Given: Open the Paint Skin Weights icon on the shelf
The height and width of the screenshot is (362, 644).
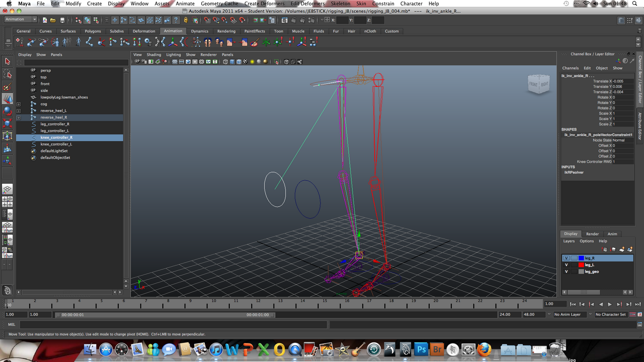Looking at the screenshot, I should [x=254, y=42].
